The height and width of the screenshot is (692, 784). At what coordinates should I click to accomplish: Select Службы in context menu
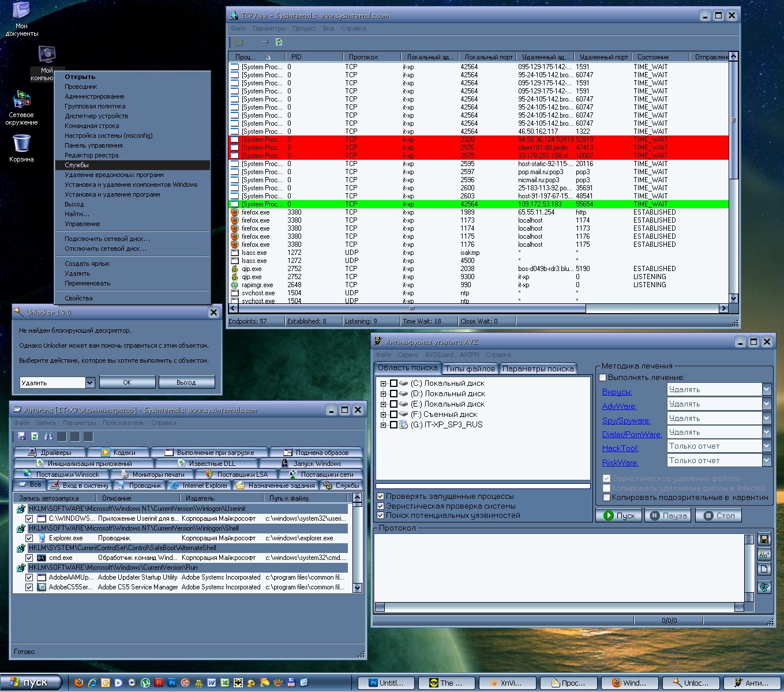pos(132,165)
